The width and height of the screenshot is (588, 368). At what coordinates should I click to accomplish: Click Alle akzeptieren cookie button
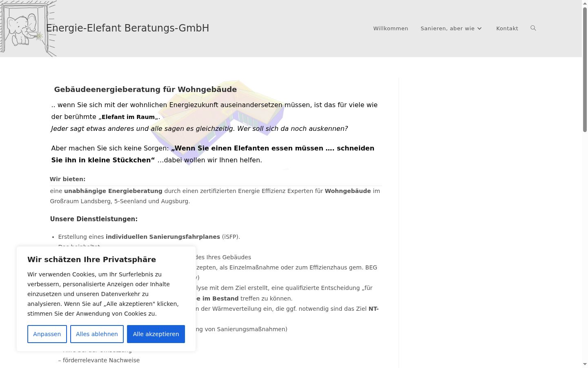coord(156,334)
